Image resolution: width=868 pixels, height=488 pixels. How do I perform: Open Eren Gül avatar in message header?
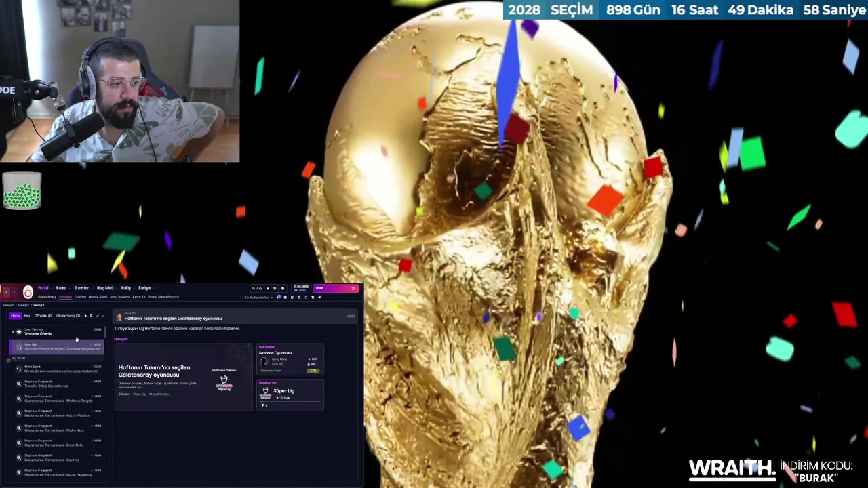point(119,317)
